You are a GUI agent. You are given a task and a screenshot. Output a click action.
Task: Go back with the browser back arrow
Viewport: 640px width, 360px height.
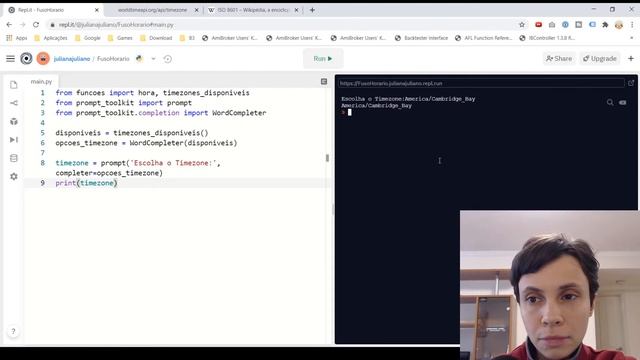pos(9,25)
